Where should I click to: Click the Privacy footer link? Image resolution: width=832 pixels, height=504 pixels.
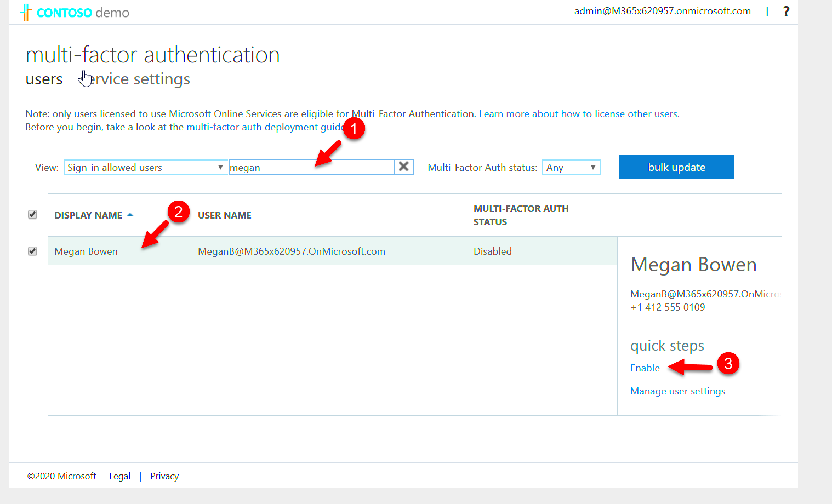[x=164, y=476]
